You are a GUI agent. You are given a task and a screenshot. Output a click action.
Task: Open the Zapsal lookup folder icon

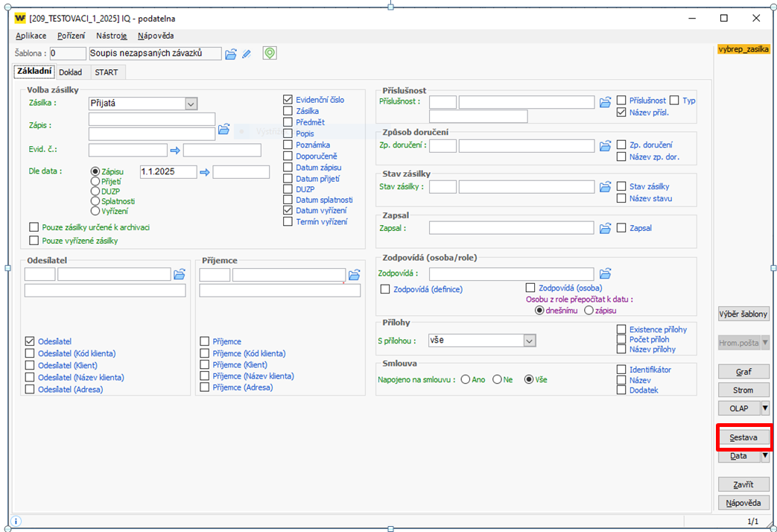[605, 229]
